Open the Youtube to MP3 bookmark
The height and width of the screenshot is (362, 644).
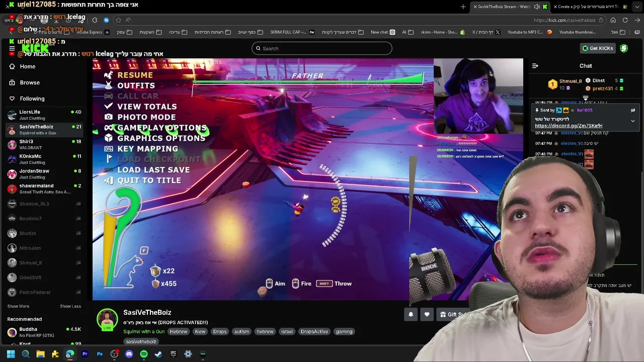point(530,32)
